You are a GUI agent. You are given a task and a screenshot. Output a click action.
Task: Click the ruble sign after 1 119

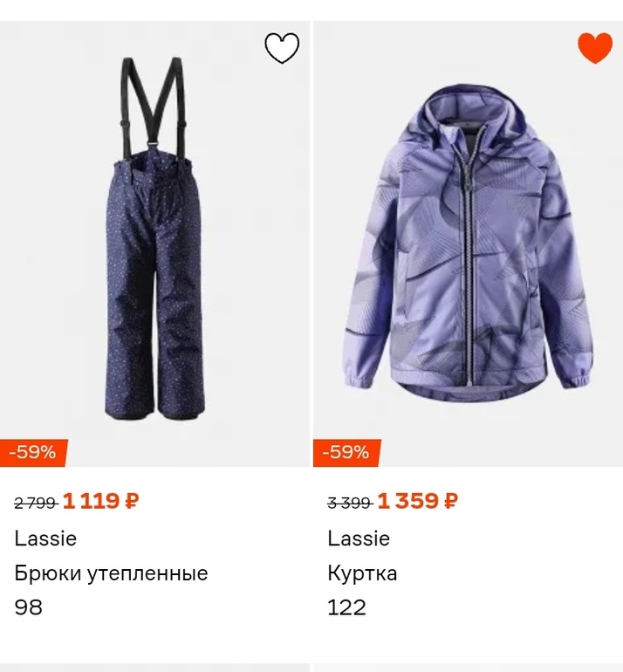133,502
